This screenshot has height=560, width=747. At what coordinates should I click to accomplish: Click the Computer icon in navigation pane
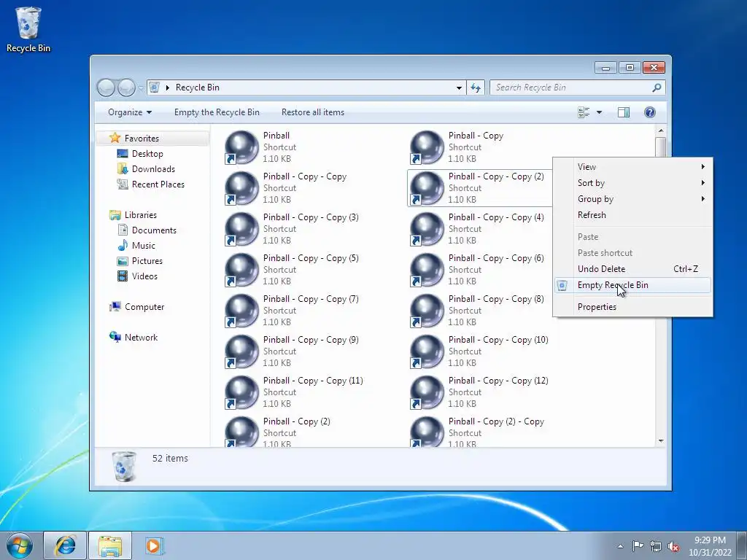pyautogui.click(x=115, y=307)
